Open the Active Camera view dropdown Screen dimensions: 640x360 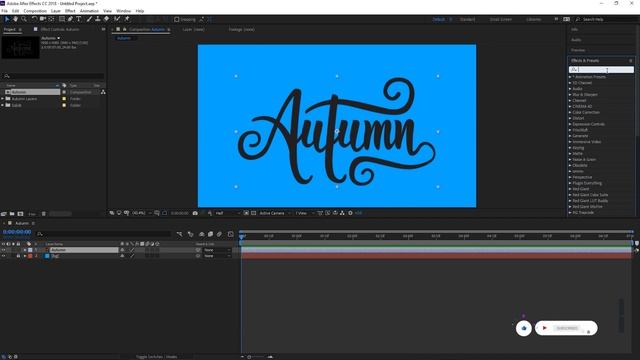coord(275,213)
